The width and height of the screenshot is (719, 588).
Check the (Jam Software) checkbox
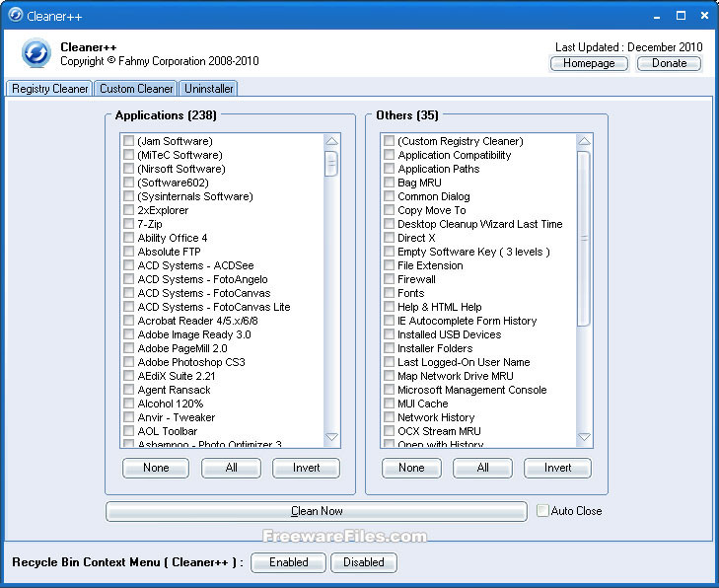[129, 141]
